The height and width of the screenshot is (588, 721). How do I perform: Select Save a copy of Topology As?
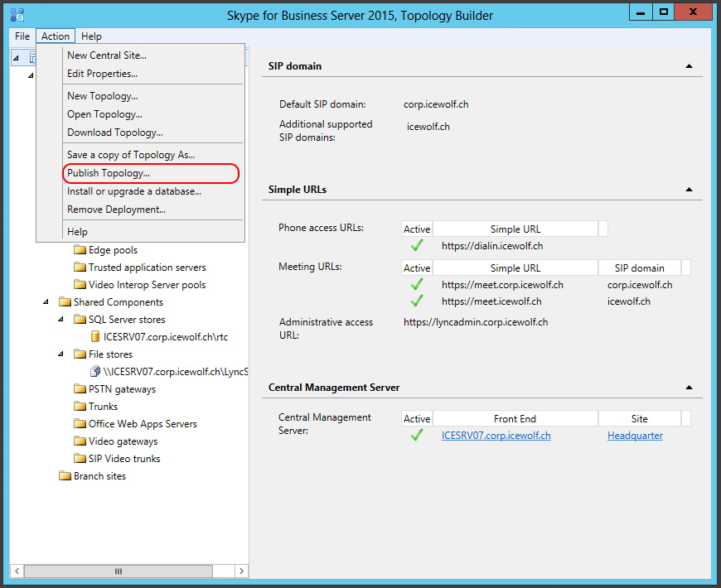[x=131, y=155]
